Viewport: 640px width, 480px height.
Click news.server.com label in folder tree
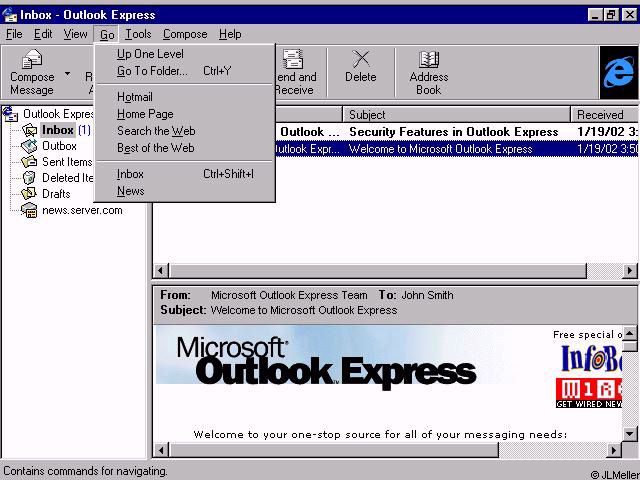[x=82, y=210]
